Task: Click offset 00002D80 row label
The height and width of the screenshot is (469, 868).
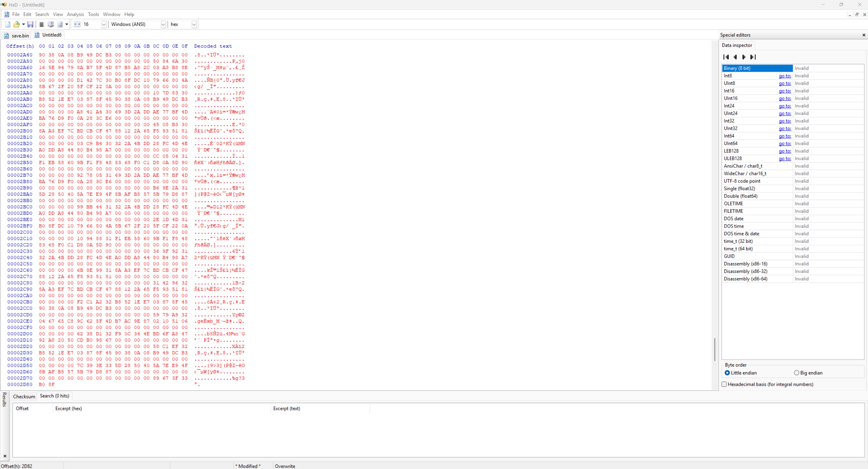Action: (20, 384)
